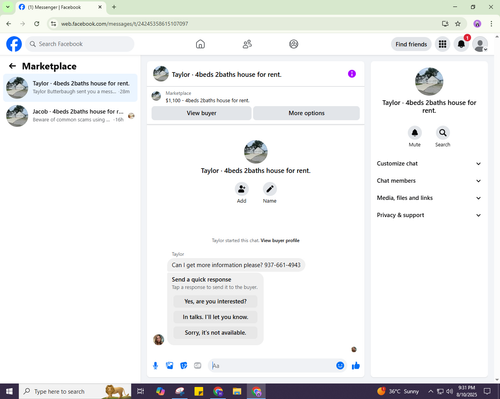
Task: Send a thumbs up like
Action: pos(356,366)
